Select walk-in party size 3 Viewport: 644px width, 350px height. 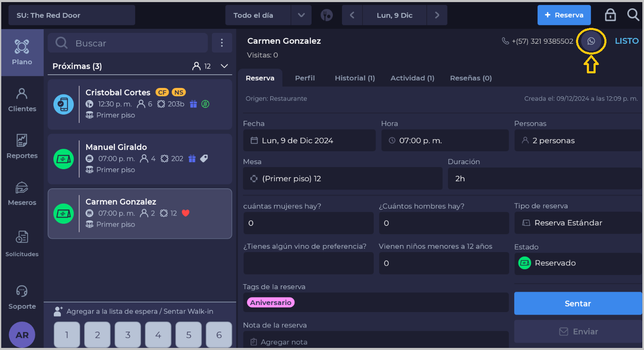click(x=128, y=335)
